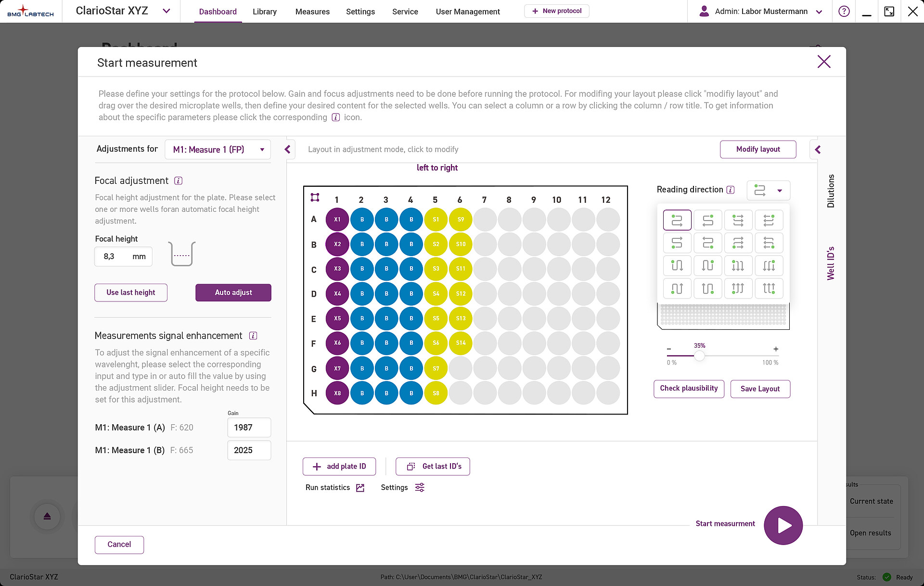Open the Adjustments for M1: Measure 1 dropdown
This screenshot has height=586, width=924.
click(x=218, y=149)
